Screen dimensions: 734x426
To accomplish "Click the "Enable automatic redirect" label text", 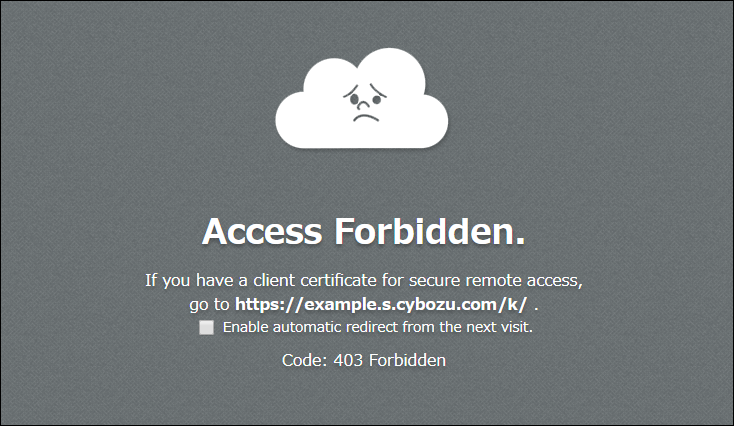I will (377, 327).
